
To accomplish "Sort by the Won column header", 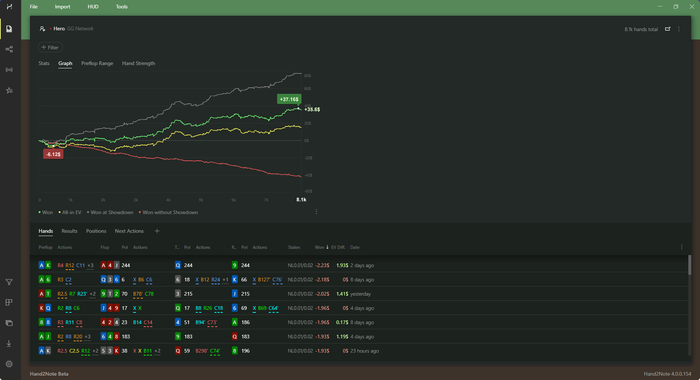I will 319,247.
